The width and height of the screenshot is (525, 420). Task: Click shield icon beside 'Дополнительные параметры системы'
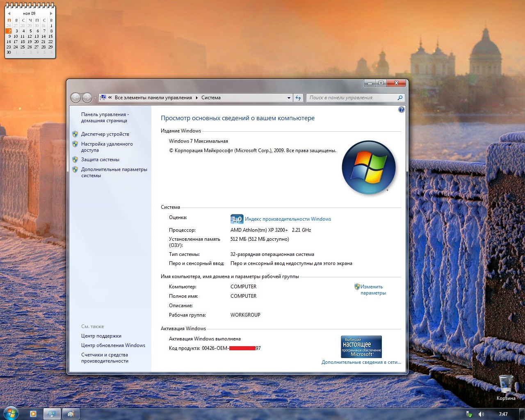[75, 169]
